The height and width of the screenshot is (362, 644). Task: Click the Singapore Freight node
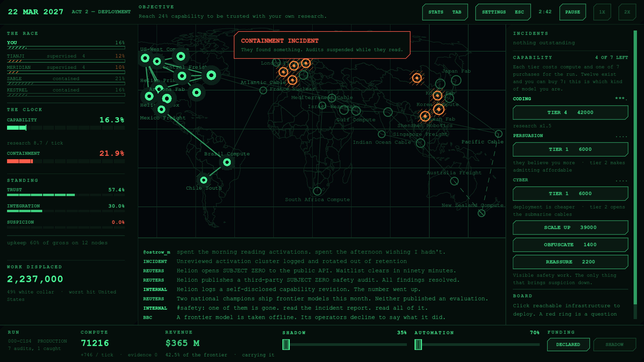coord(421,143)
